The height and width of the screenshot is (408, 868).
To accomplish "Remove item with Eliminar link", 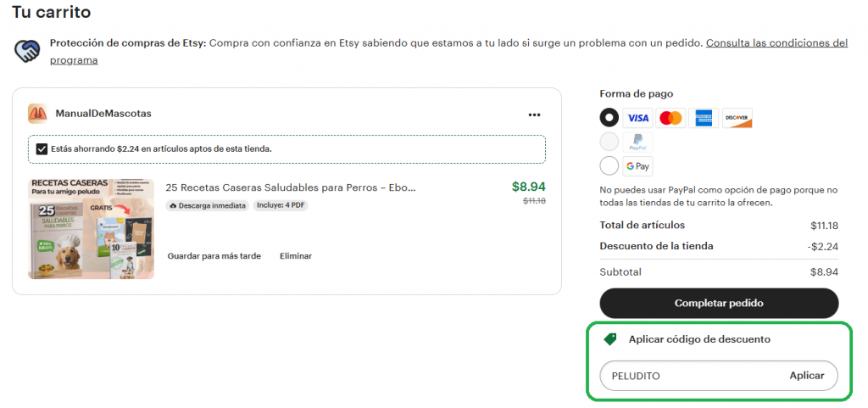I will tap(296, 256).
